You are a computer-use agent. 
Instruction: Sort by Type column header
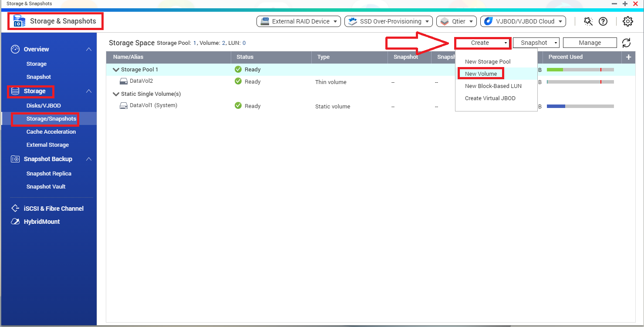[x=350, y=57]
